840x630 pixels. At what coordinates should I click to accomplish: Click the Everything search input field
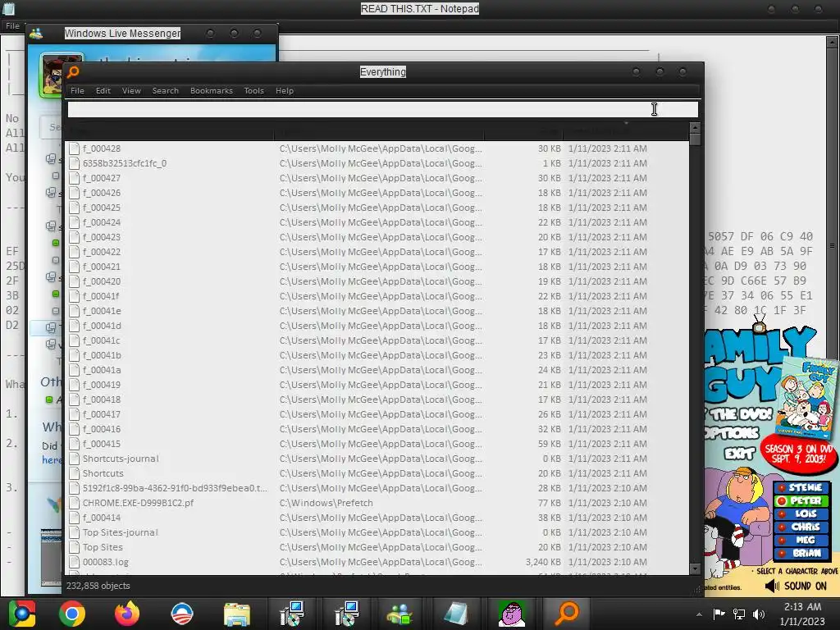(382, 109)
